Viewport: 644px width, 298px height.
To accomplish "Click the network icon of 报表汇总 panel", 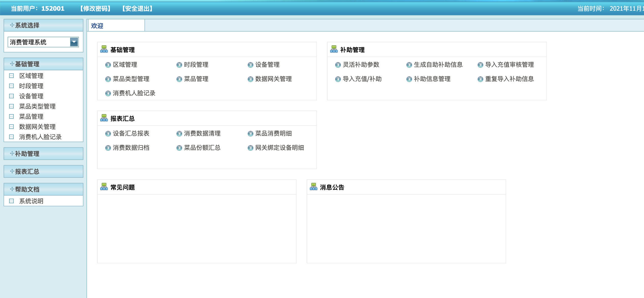I will pos(104,118).
